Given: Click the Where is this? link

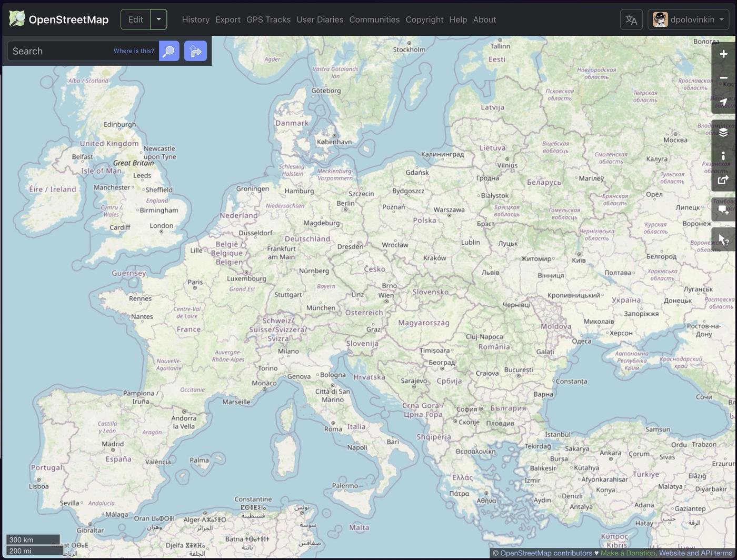Looking at the screenshot, I should tap(133, 51).
